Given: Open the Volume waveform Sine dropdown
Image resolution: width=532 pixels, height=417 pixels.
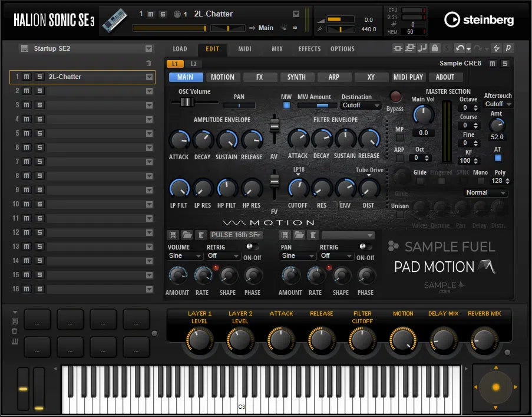Looking at the screenshot, I should [x=186, y=256].
